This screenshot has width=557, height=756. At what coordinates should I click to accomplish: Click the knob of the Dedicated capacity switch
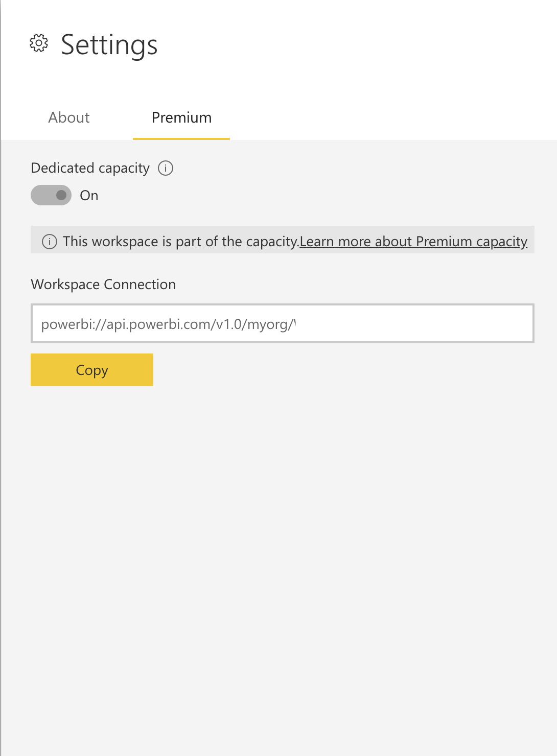pyautogui.click(x=61, y=195)
